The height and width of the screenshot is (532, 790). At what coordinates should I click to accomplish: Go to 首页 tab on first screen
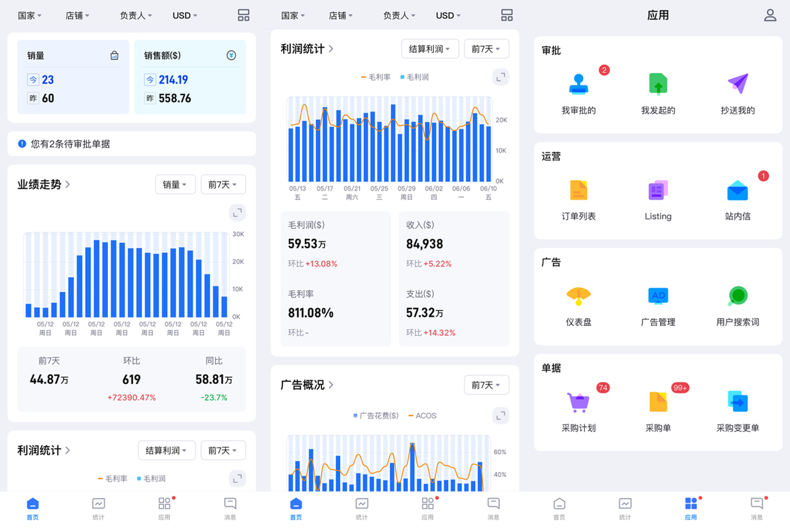click(33, 509)
